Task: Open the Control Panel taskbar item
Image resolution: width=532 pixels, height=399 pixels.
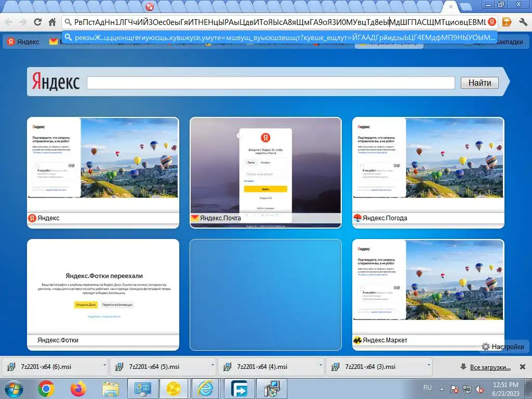Action: pyautogui.click(x=143, y=389)
